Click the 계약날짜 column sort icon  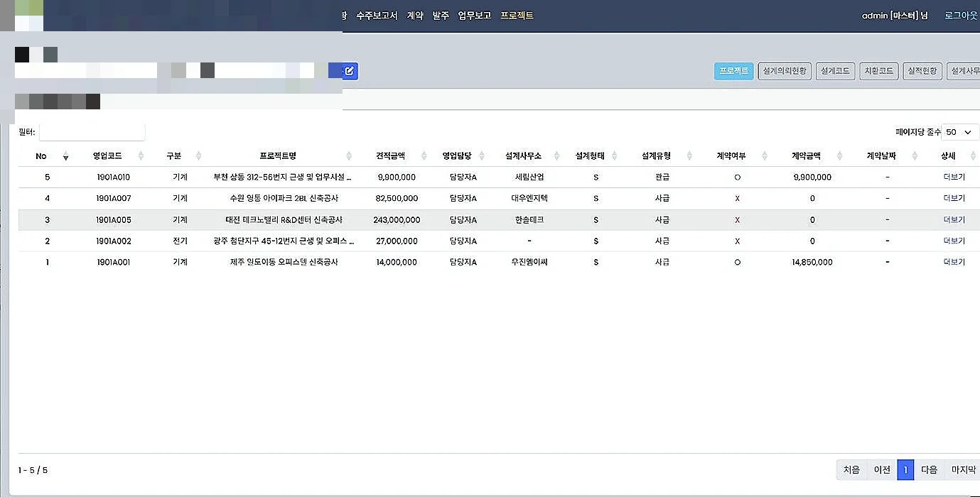click(x=913, y=155)
